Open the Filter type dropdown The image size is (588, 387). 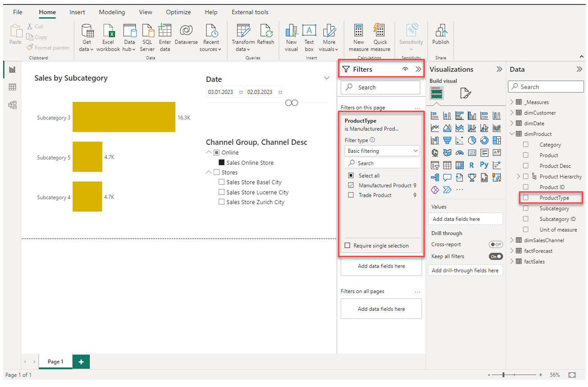(x=383, y=151)
